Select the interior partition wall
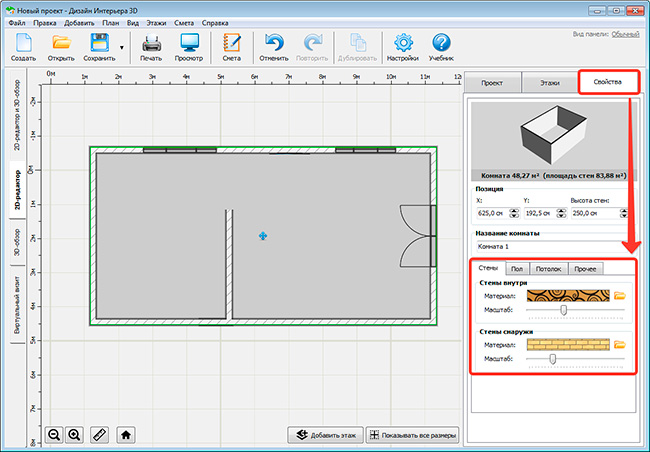Image resolution: width=650 pixels, height=452 pixels. click(x=229, y=264)
